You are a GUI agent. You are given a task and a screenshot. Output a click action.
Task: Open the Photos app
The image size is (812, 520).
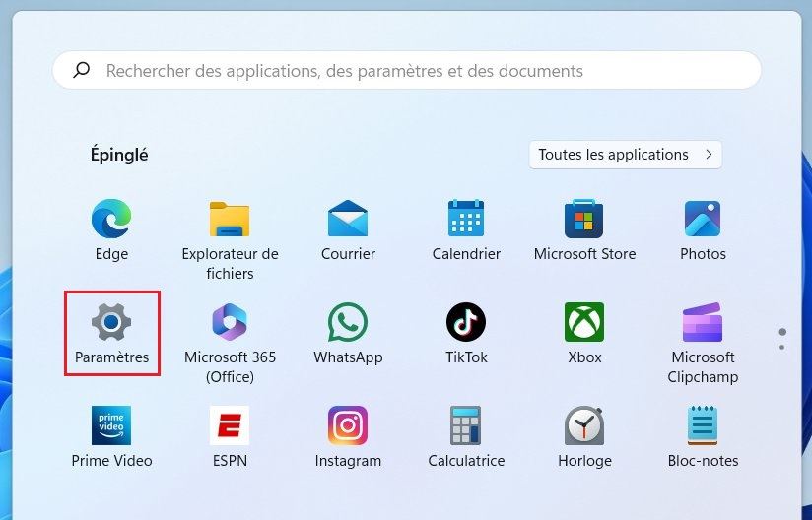pyautogui.click(x=703, y=230)
